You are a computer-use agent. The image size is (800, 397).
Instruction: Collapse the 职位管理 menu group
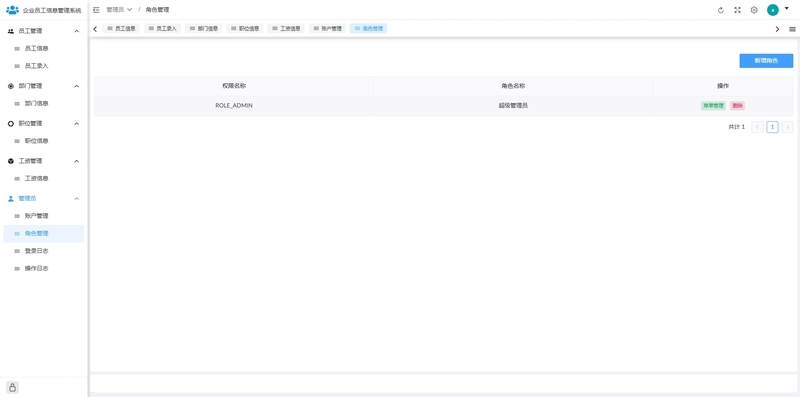coord(44,123)
